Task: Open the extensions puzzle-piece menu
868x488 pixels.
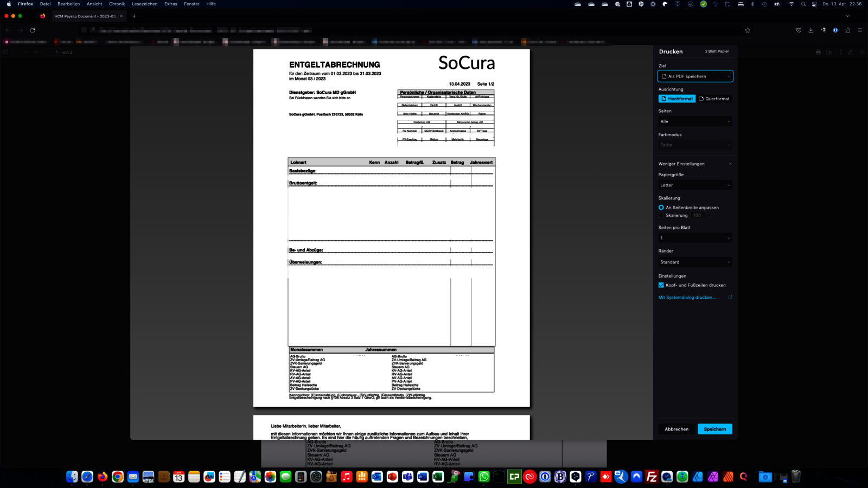Action: (x=848, y=30)
